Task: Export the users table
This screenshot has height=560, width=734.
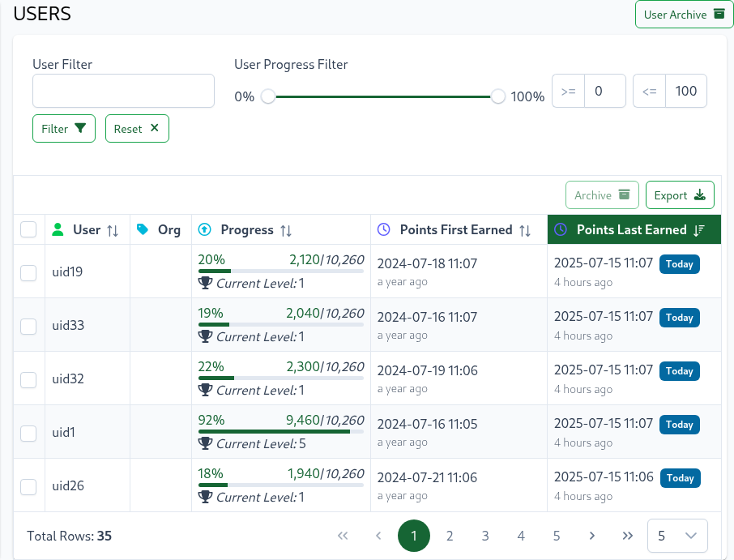Action: pyautogui.click(x=680, y=195)
